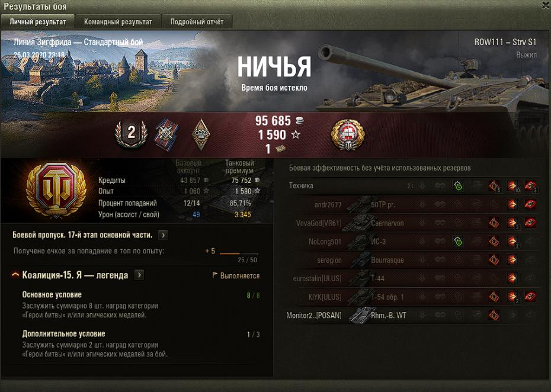Click the green spotted icon in Техника header

[x=458, y=186]
